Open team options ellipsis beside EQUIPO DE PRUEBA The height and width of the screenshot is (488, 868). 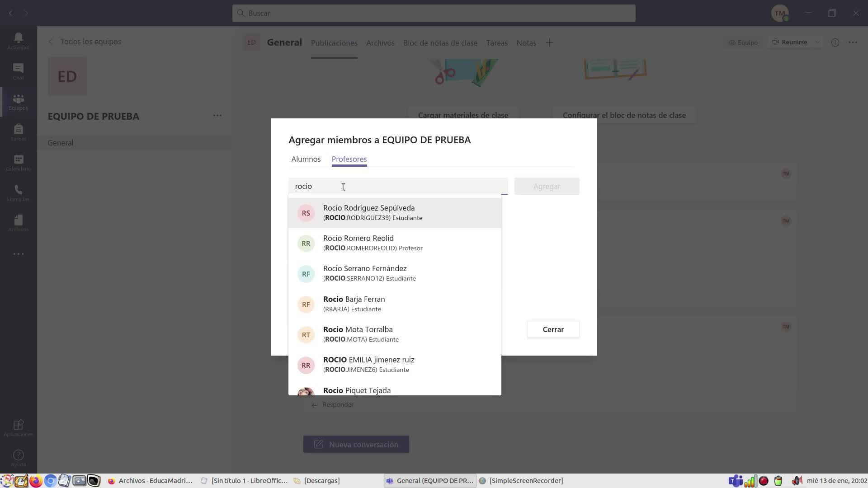click(x=217, y=116)
